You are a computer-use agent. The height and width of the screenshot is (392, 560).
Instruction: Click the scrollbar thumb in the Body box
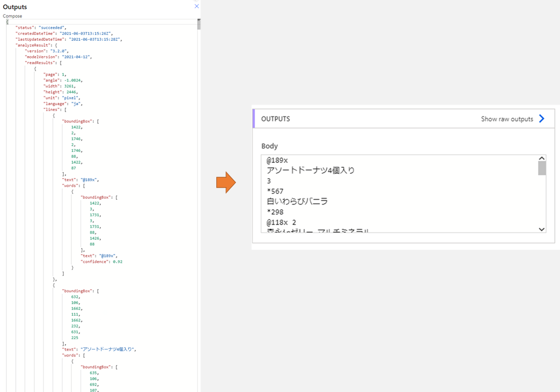[x=541, y=169]
